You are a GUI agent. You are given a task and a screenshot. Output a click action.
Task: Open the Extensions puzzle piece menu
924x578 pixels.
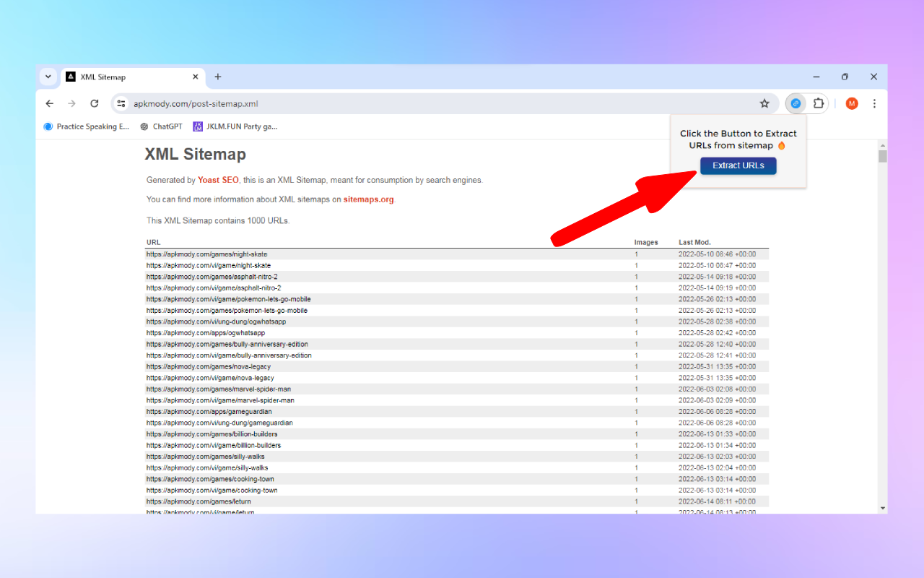[818, 103]
